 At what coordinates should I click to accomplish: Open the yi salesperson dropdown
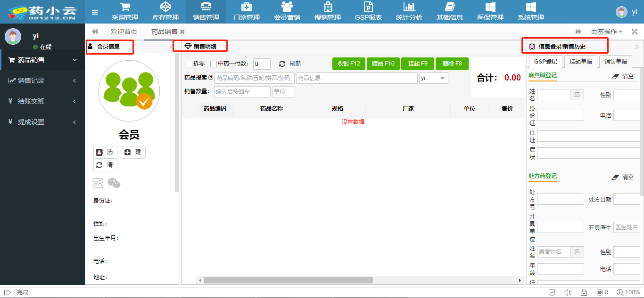point(434,78)
